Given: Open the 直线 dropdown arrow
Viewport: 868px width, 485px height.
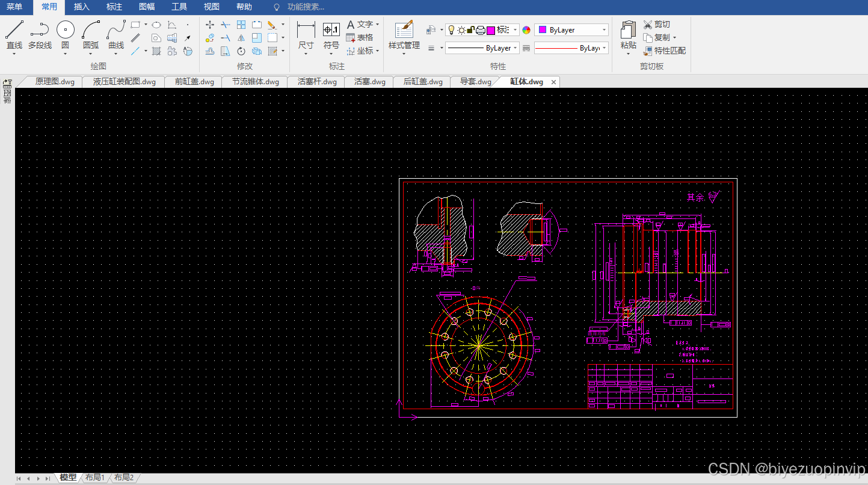Looking at the screenshot, I should [x=14, y=54].
